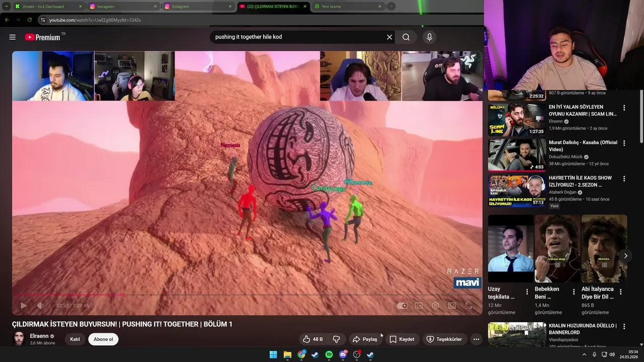Viewport: 644px width, 362px height.
Task: Open the tab search dropdown arrow
Action: point(6,7)
